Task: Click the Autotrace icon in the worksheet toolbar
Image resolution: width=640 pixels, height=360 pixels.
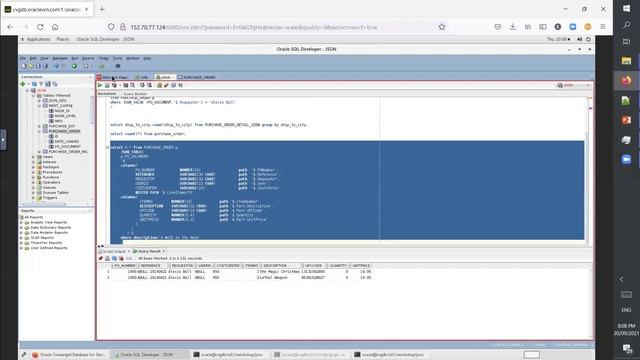Action: click(x=126, y=85)
